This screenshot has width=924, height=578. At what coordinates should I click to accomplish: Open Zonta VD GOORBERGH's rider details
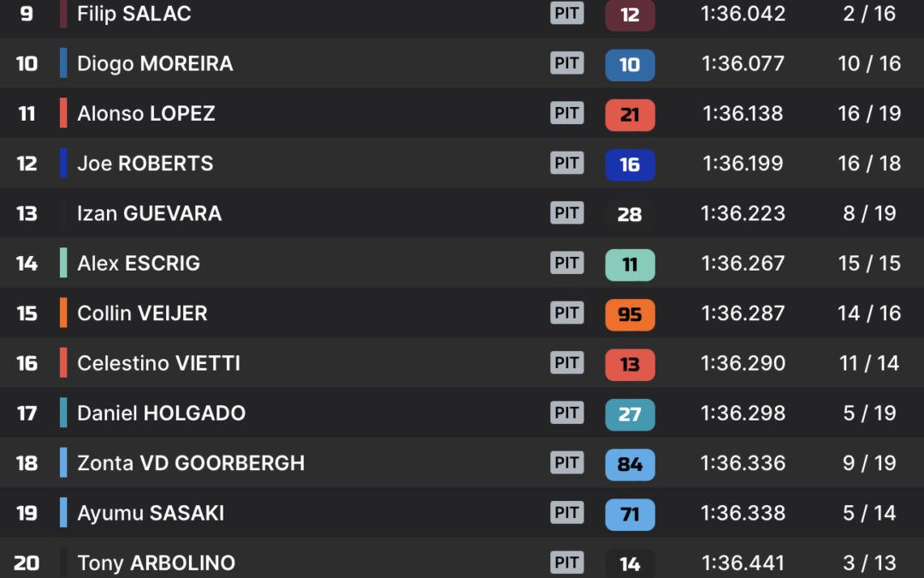click(191, 463)
